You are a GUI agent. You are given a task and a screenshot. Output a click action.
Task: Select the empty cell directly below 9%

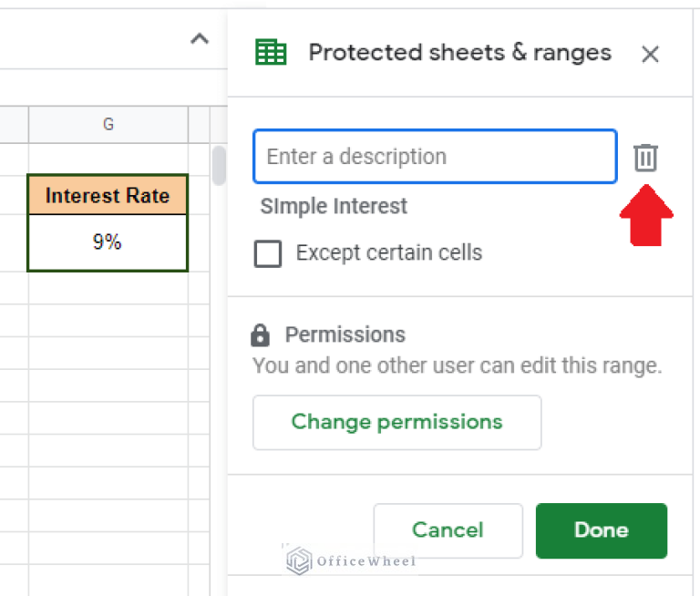[x=108, y=287]
